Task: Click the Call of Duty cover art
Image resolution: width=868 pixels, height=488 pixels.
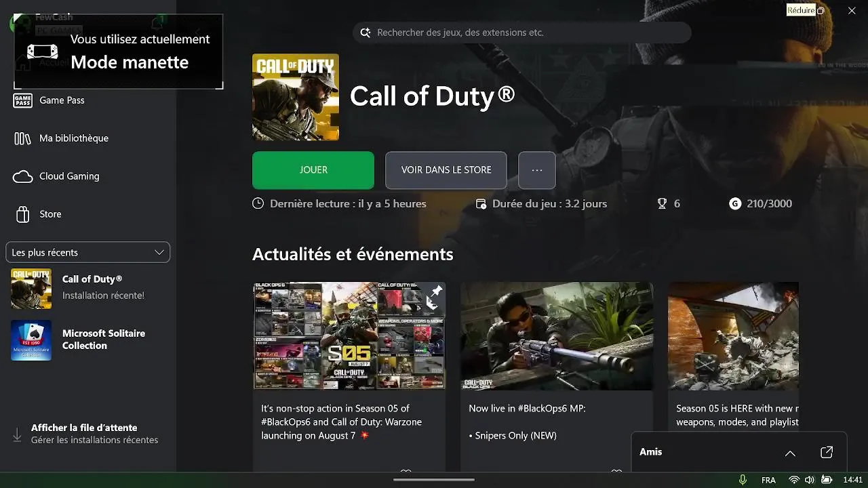Action: pos(296,98)
